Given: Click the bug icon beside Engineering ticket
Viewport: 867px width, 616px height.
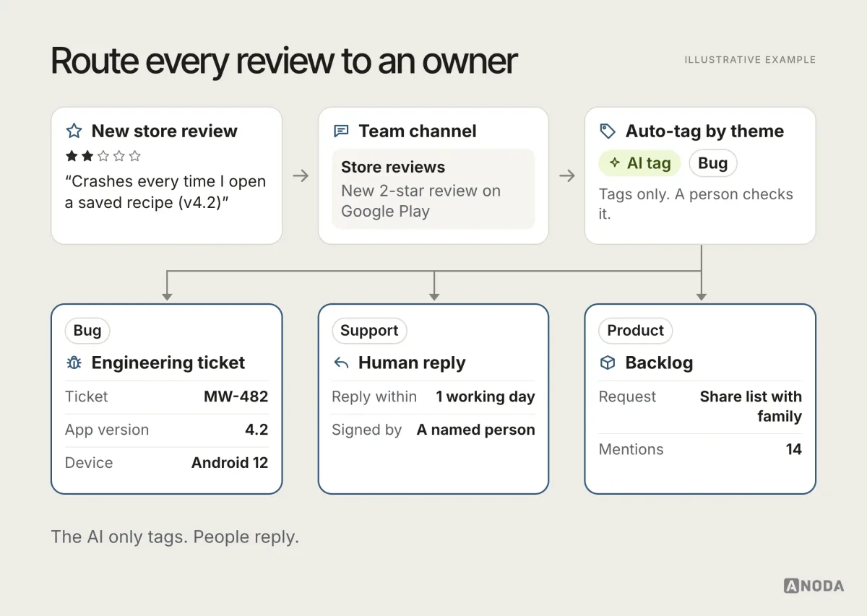Looking at the screenshot, I should click(x=74, y=363).
